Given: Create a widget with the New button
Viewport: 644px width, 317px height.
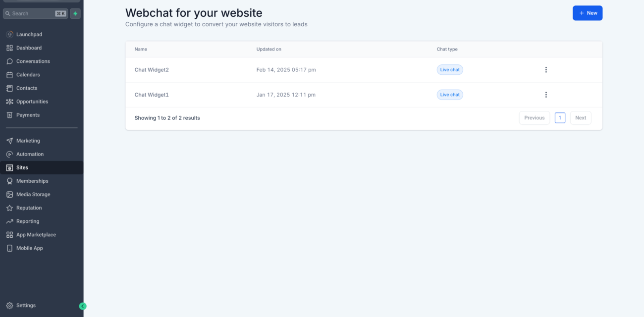Looking at the screenshot, I should 588,13.
